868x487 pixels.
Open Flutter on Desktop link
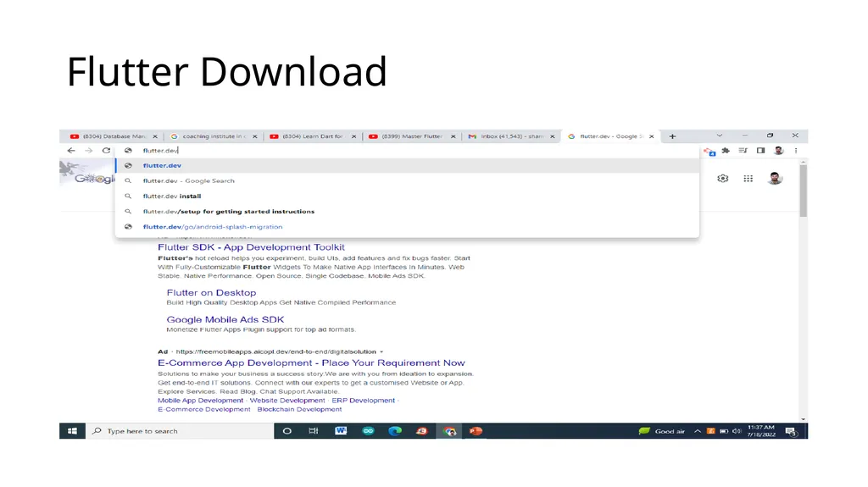pyautogui.click(x=211, y=293)
